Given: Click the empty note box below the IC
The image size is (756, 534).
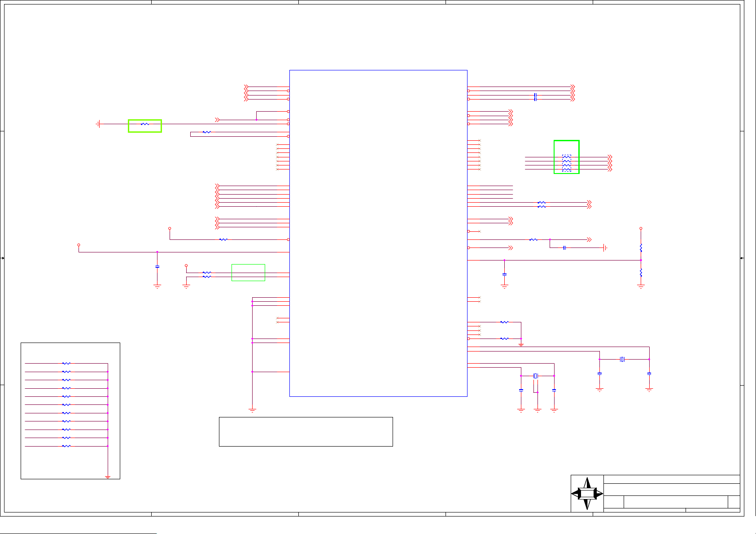Looking at the screenshot, I should click(x=306, y=432).
